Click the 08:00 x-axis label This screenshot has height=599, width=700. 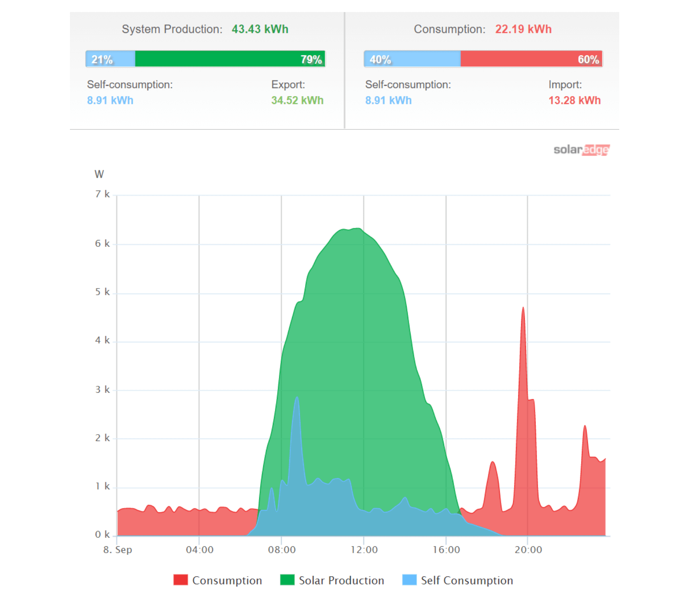pyautogui.click(x=282, y=550)
